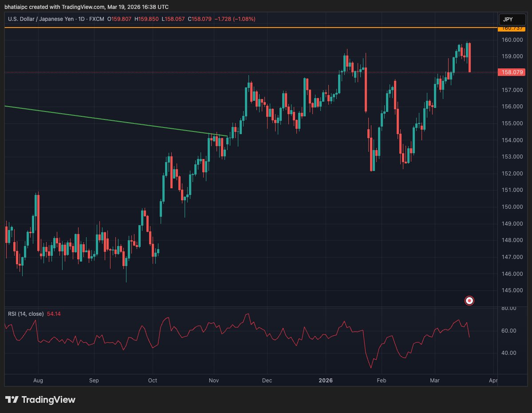This screenshot has width=532, height=413.
Task: Click the red economic event marker icon
Action: (469, 301)
